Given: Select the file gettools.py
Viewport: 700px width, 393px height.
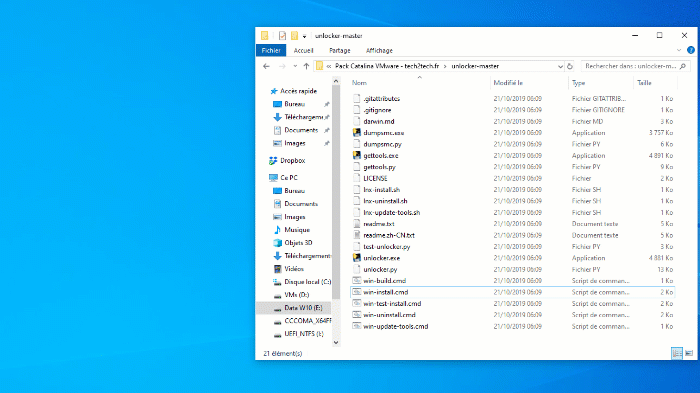Looking at the screenshot, I should (379, 167).
